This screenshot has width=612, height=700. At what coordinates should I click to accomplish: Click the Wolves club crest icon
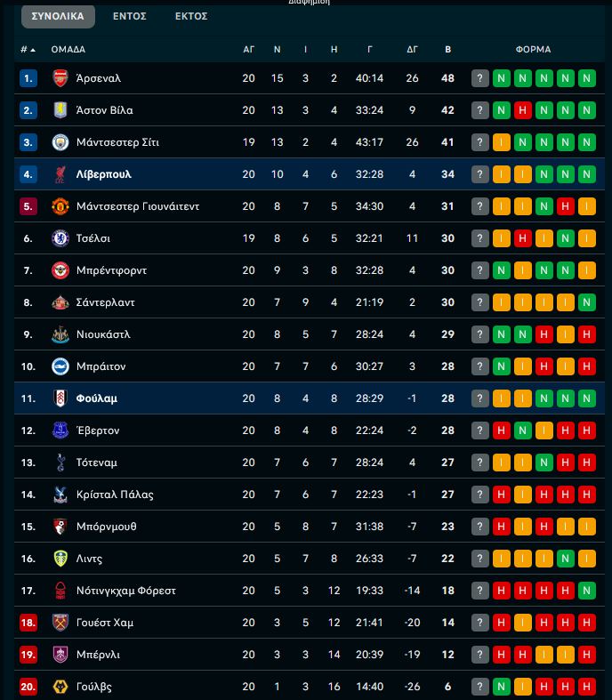tap(60, 687)
